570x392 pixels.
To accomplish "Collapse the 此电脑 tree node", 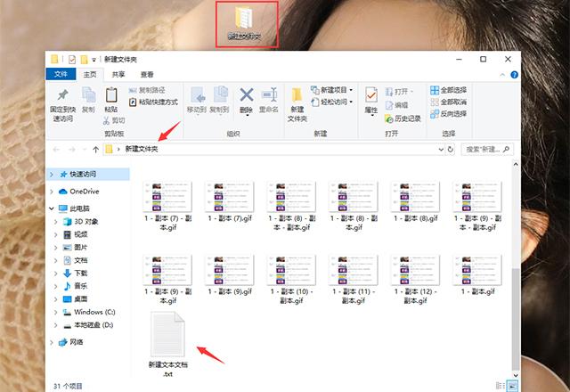I will [x=53, y=208].
